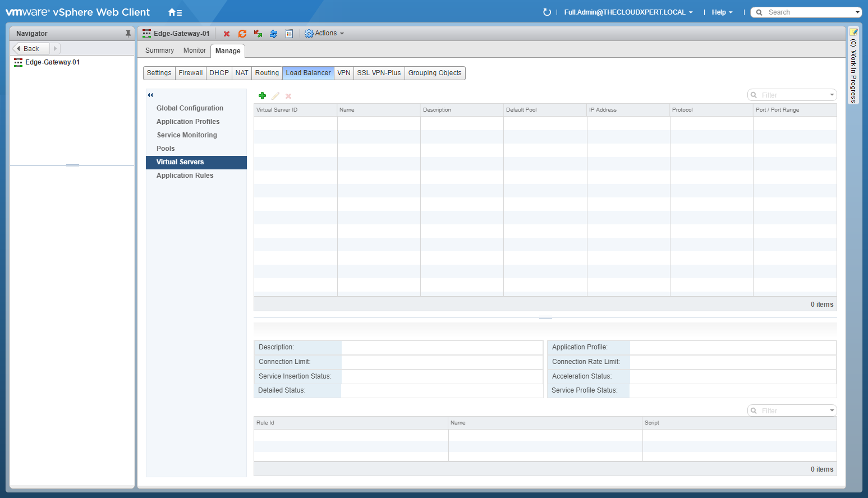Click the virtual servers Filter field
The width and height of the screenshot is (868, 498).
point(791,95)
